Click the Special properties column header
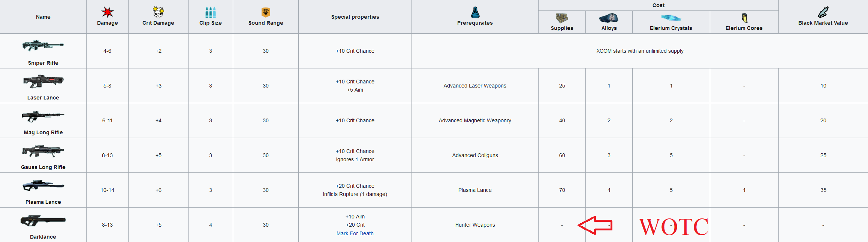This screenshot has width=868, height=242. coord(355,17)
